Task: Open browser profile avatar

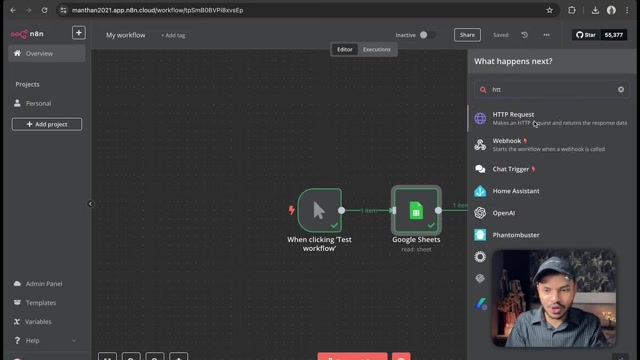Action: pos(611,10)
